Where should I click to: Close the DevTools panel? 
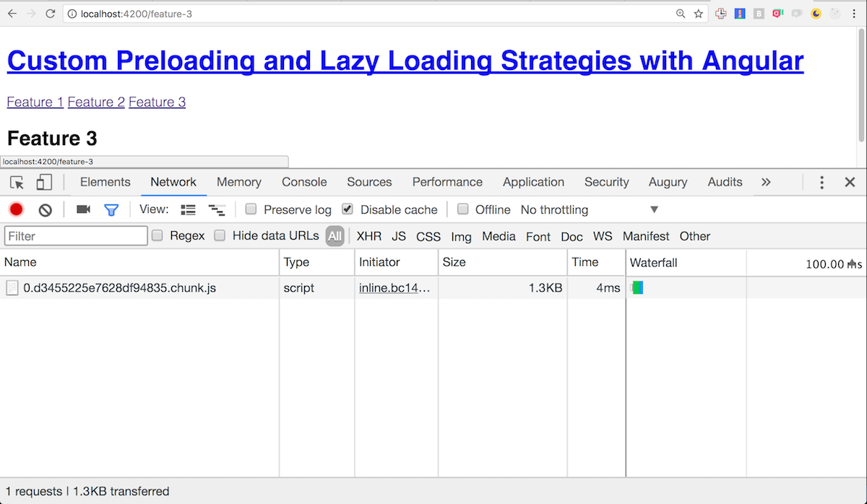tap(850, 182)
